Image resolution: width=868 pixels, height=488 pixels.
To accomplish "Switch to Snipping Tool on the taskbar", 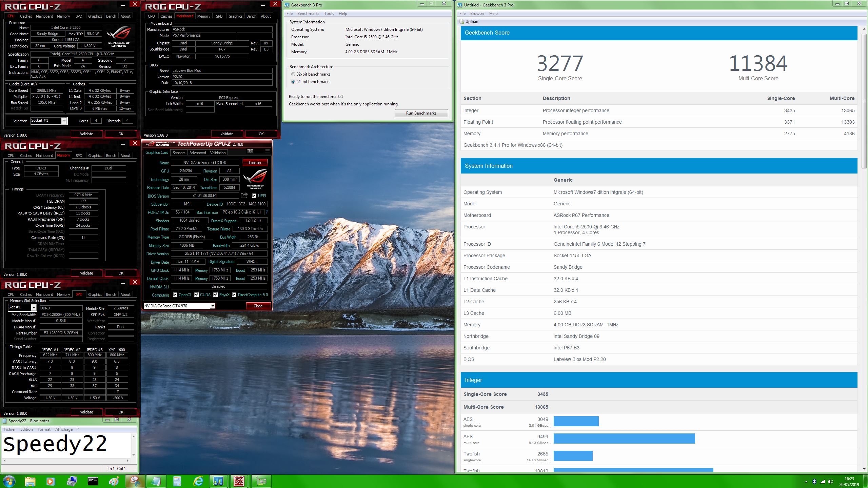I will (135, 481).
